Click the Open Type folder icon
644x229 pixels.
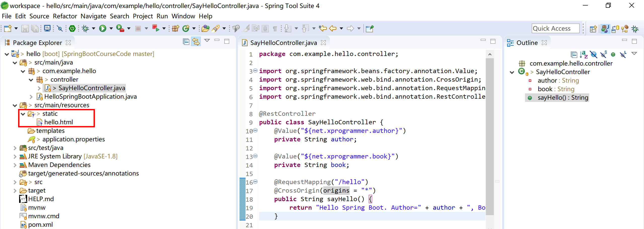[205, 29]
